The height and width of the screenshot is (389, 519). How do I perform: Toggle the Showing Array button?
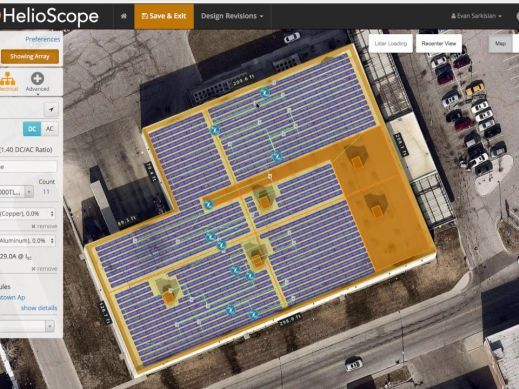30,56
